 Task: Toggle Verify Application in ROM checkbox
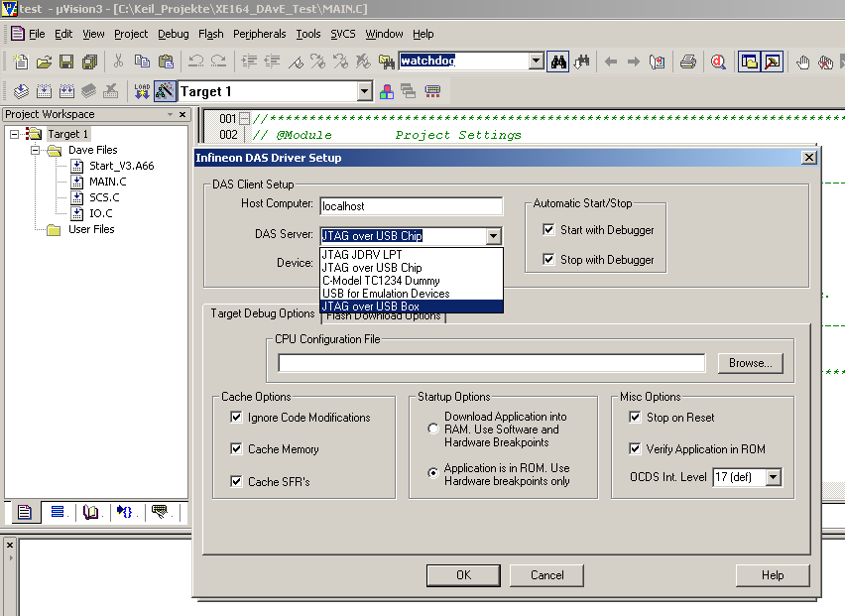(635, 448)
